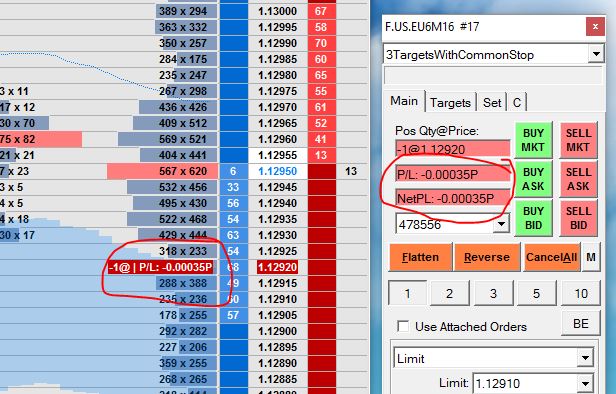Viewport: 616px width, 394px height.
Task: Open the 3TargetsWithCommonStop dropdown
Action: click(x=596, y=54)
